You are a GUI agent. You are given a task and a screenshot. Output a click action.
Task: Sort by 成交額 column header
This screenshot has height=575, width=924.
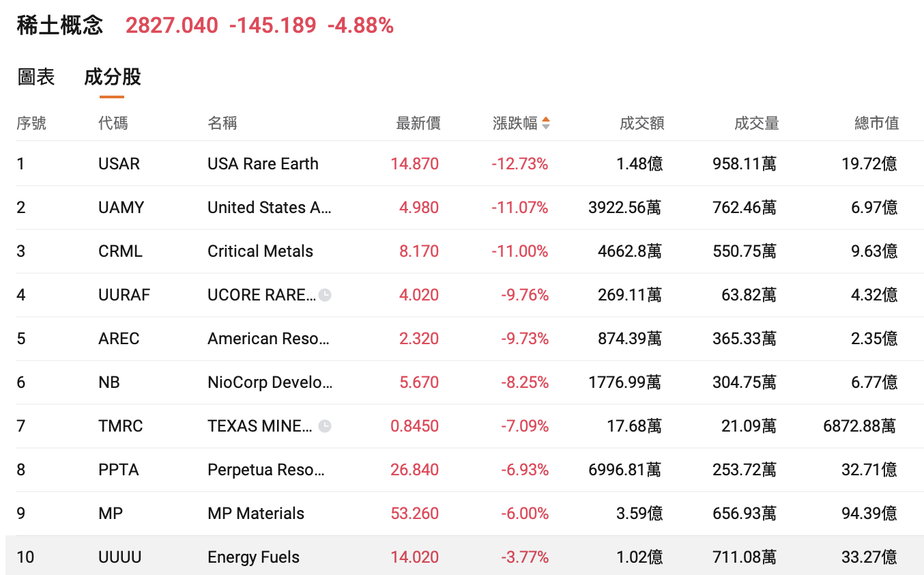(641, 124)
